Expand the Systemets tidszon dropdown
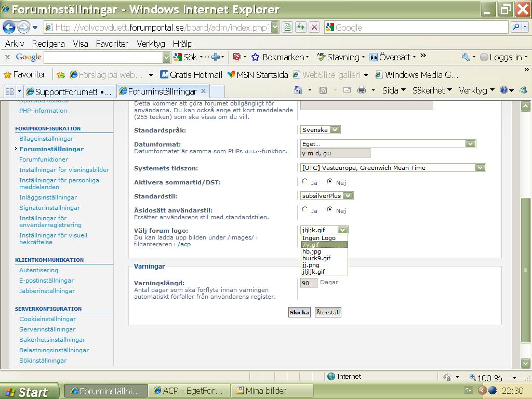 click(x=480, y=168)
